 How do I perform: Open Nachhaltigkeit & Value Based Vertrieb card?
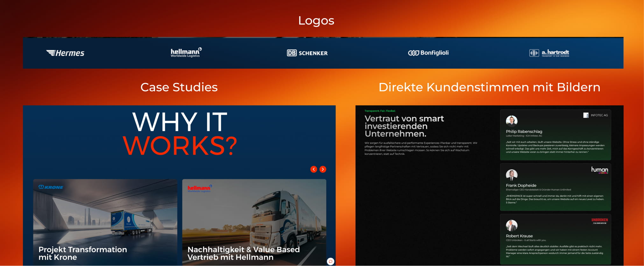tap(254, 222)
